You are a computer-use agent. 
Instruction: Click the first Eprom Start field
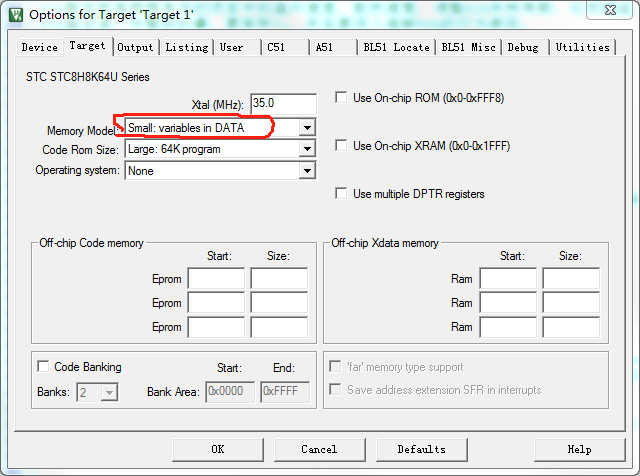216,279
